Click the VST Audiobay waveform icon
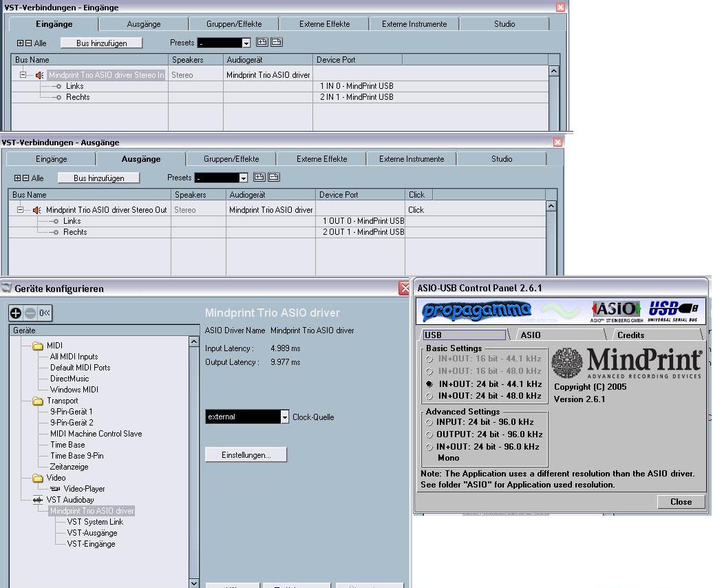The height and width of the screenshot is (588, 713). pyautogui.click(x=38, y=501)
